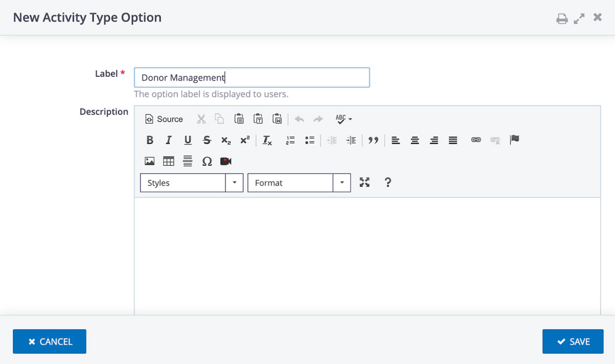Open the image insert dialog
Viewport: 615px width, 364px height.
point(149,161)
